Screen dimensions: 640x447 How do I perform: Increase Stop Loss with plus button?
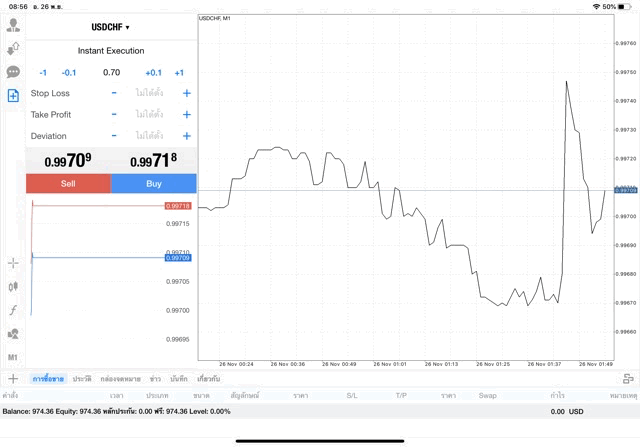click(x=186, y=93)
